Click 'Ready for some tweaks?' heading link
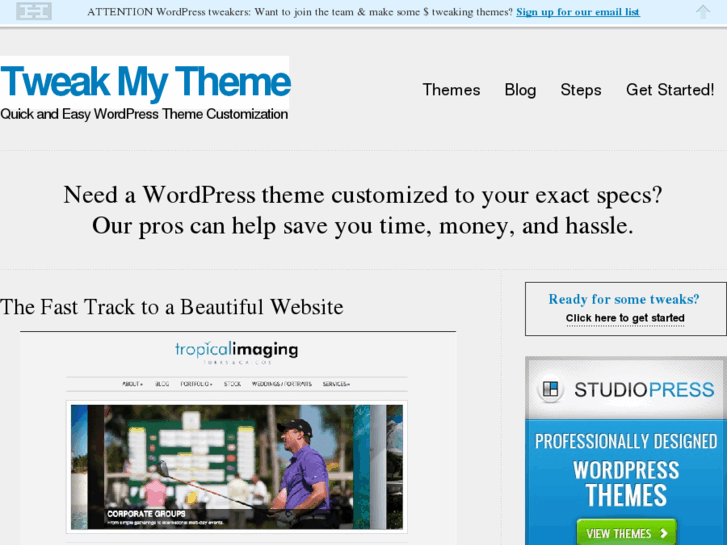The height and width of the screenshot is (545, 727). point(624,299)
